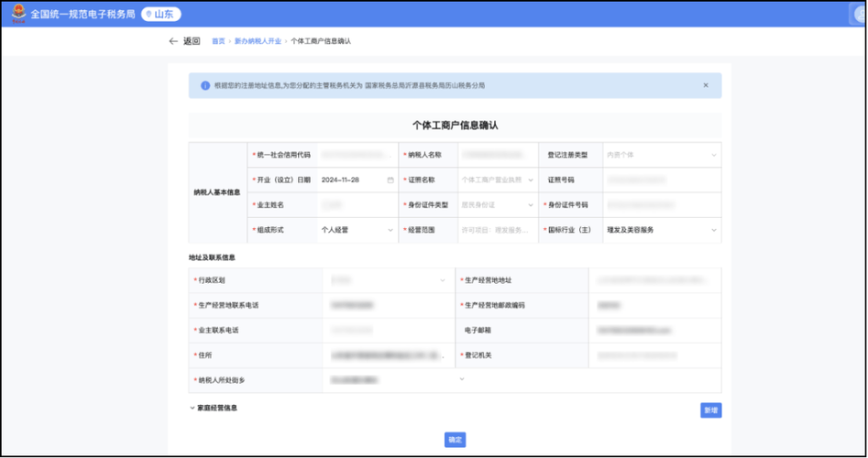Viewport: 868px width, 458px height.
Task: Click the 证照号码 field
Action: coord(662,180)
